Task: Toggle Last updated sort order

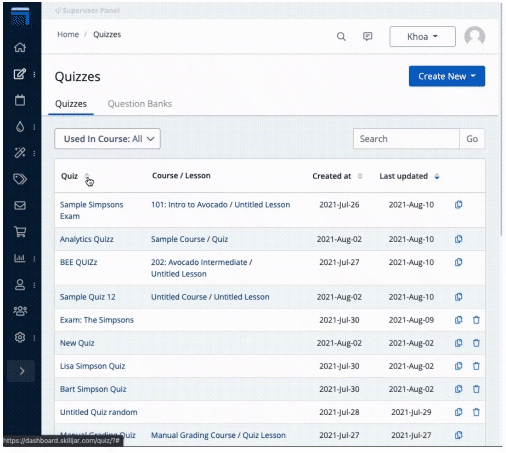Action: pyautogui.click(x=437, y=176)
